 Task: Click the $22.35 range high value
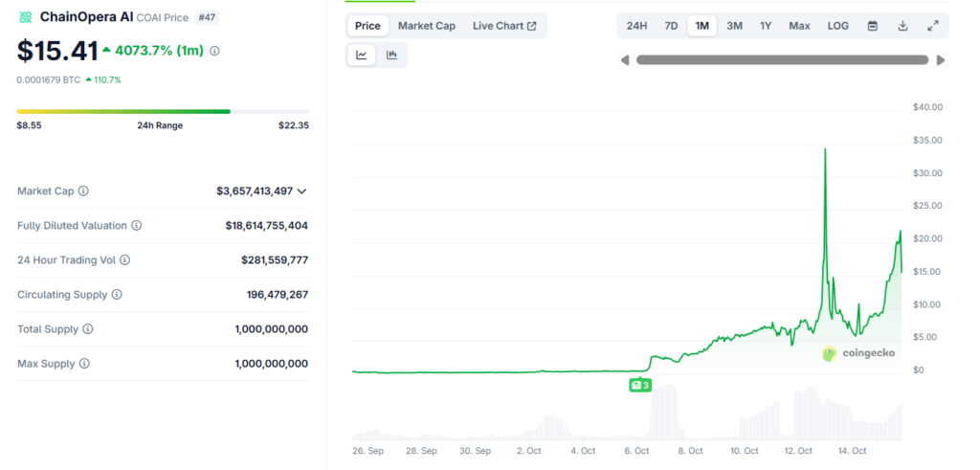click(294, 125)
